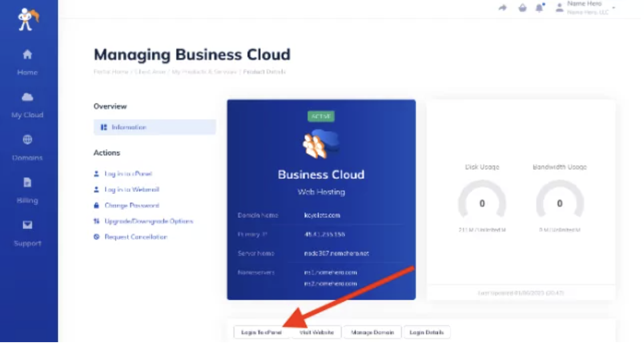Click the Business Cloud product icon
The width and height of the screenshot is (644, 345).
click(x=321, y=144)
